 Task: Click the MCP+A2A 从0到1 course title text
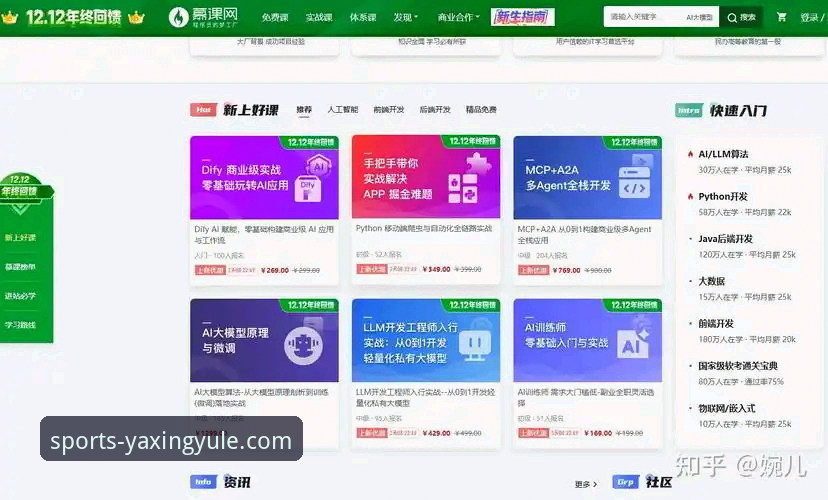click(x=585, y=234)
